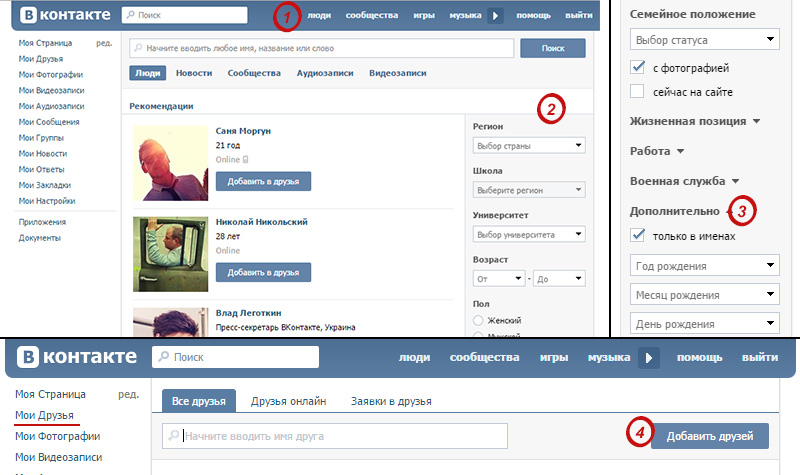800x475 pixels.
Task: Click the VK logo in top header
Action: [x=65, y=15]
